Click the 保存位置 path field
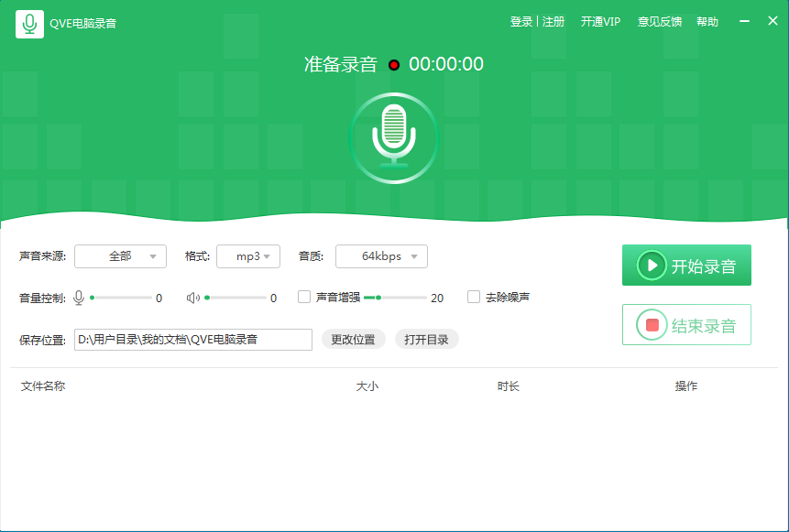Screen dimensions: 789x532 click(x=192, y=340)
